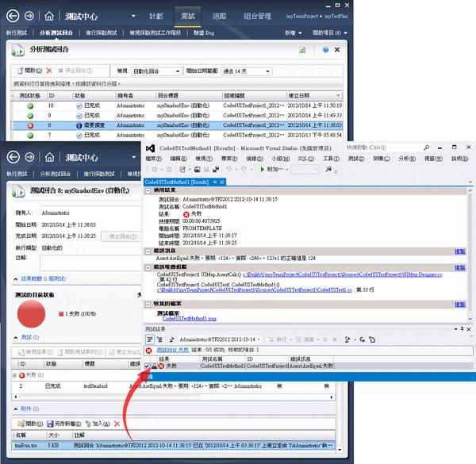This screenshot has height=464, width=476.
Task: Collapse Attachments (1) section in lower window
Action: (x=16, y=409)
